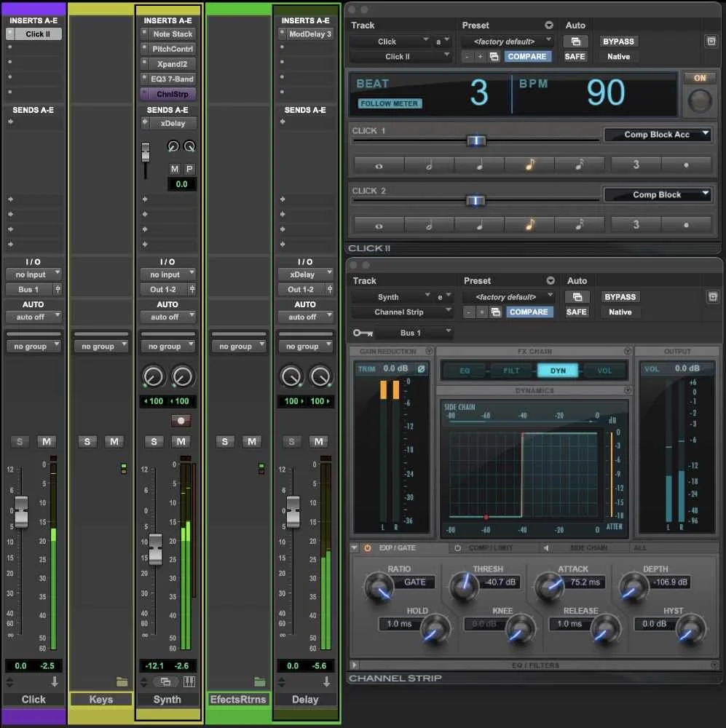Open the Synth instrument keyboard icon
This screenshot has height=728, width=726.
[x=189, y=681]
